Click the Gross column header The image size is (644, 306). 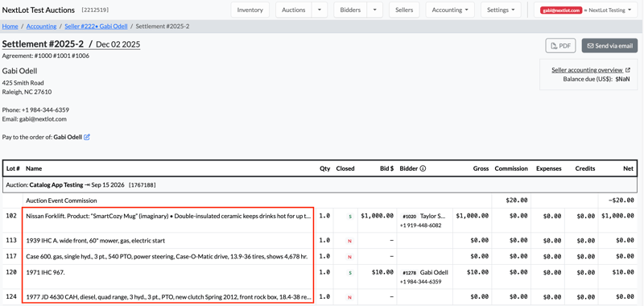click(481, 168)
